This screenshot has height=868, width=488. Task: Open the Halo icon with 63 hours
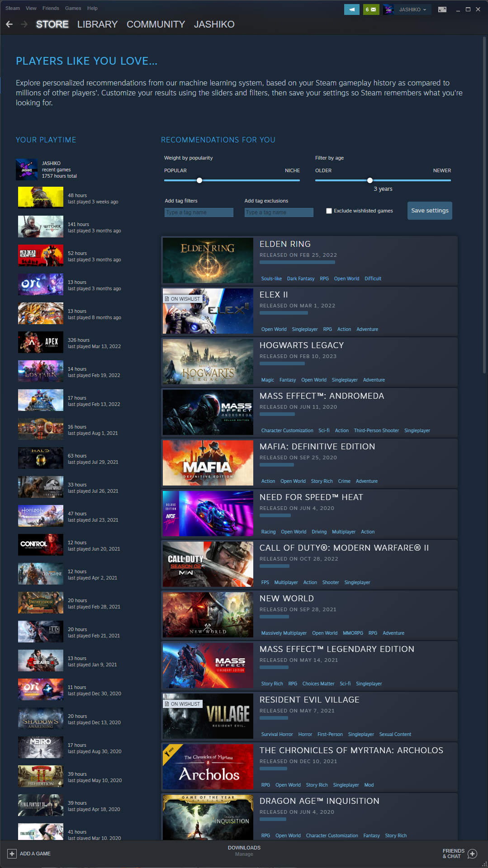pos(41,458)
